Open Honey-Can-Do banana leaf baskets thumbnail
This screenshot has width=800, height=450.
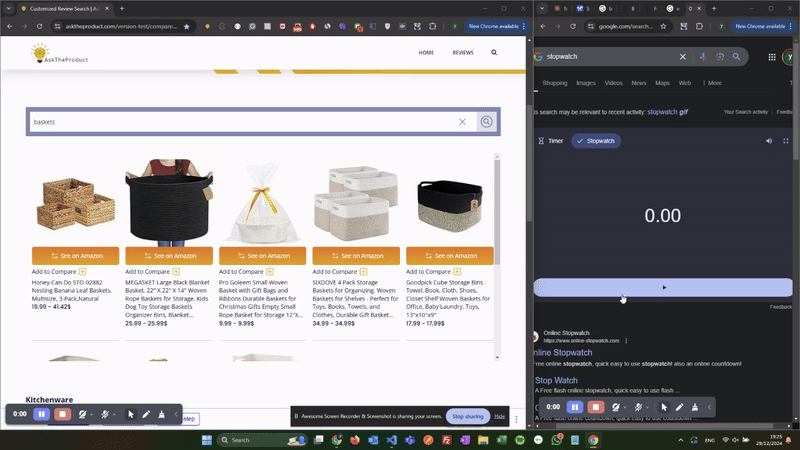pyautogui.click(x=76, y=203)
